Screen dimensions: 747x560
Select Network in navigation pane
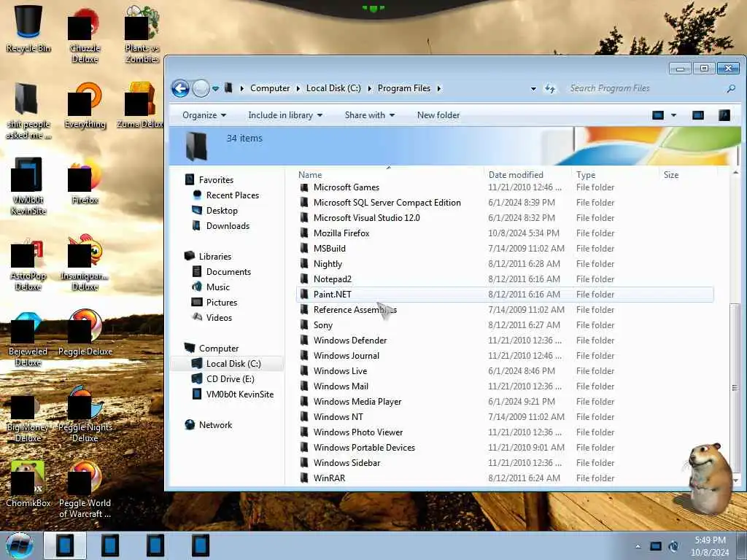215,425
